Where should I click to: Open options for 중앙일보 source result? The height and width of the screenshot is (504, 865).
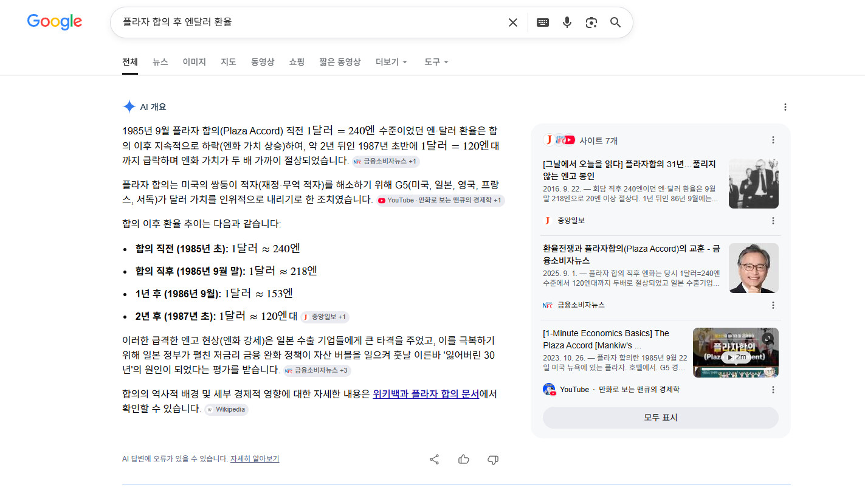point(773,221)
